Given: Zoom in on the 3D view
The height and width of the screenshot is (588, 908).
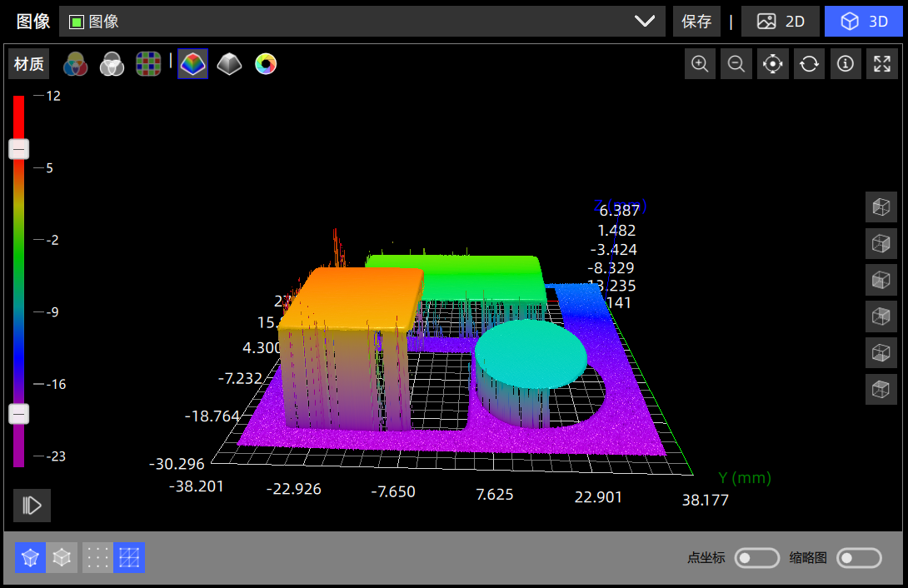Looking at the screenshot, I should [x=700, y=63].
